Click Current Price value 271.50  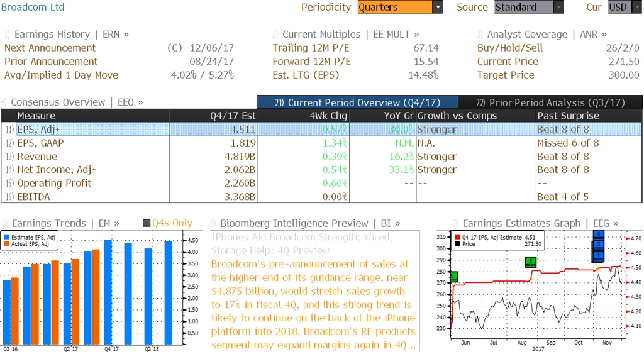tap(624, 62)
